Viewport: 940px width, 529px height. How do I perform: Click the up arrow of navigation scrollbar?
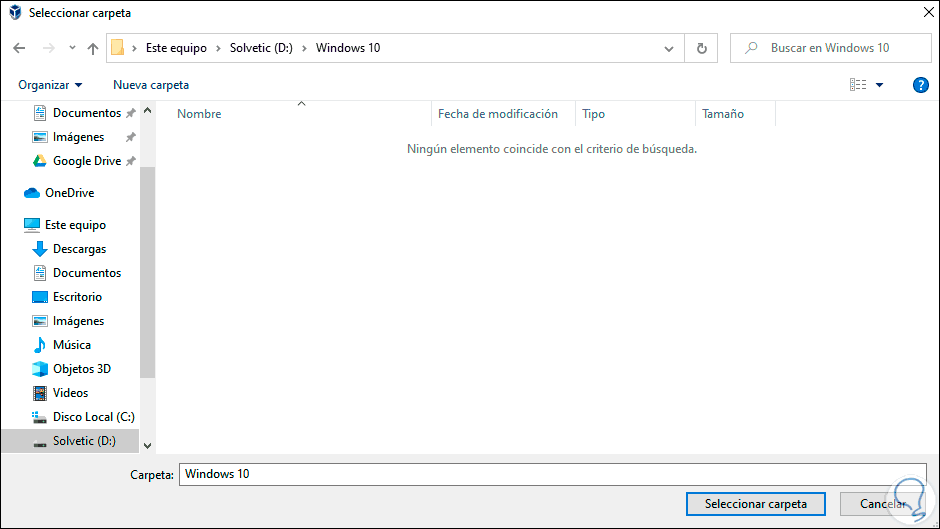(x=147, y=110)
